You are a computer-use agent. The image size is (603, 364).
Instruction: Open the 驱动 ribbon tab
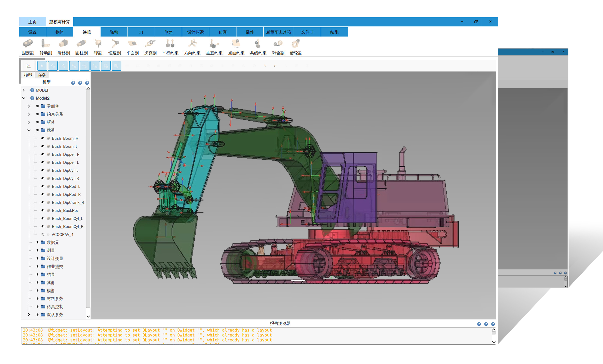tap(114, 32)
